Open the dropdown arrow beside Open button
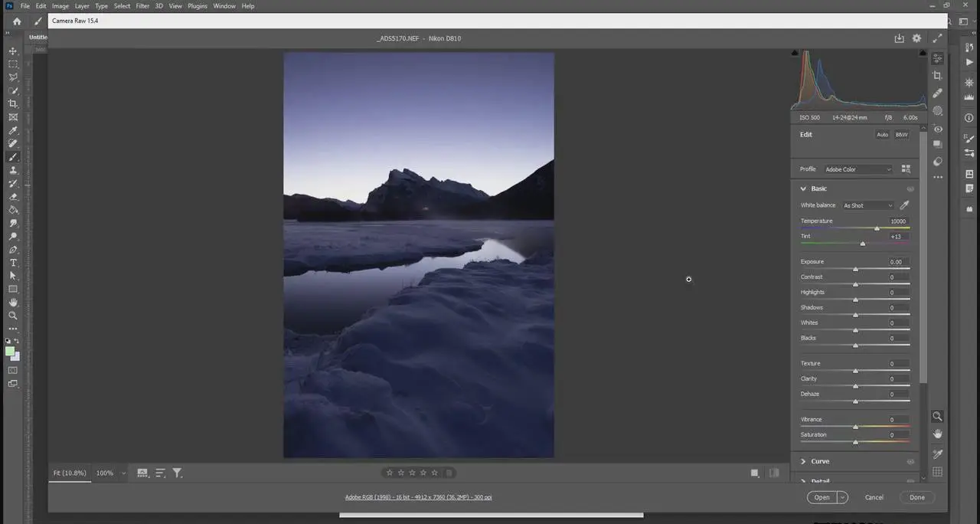The height and width of the screenshot is (524, 980). pyautogui.click(x=842, y=497)
